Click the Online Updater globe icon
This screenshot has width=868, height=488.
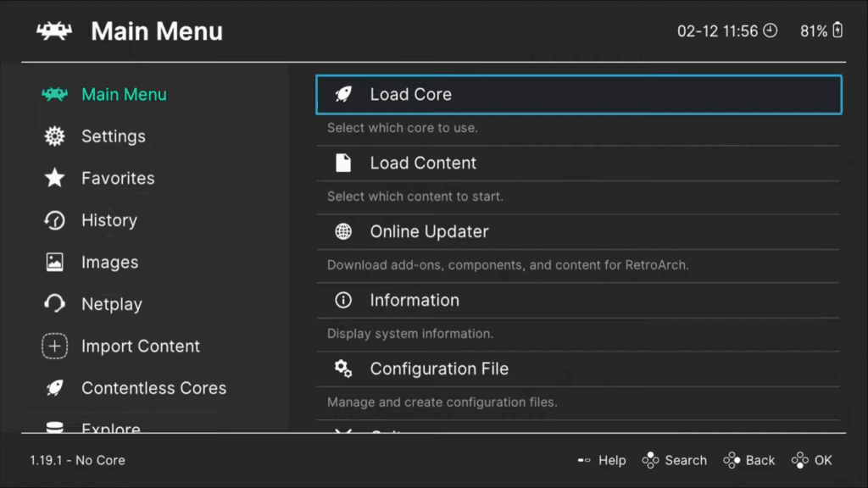tap(343, 231)
